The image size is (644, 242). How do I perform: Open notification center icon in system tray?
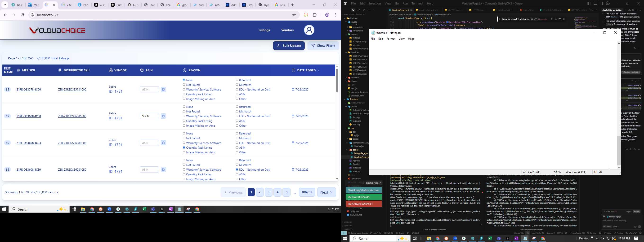point(636,238)
